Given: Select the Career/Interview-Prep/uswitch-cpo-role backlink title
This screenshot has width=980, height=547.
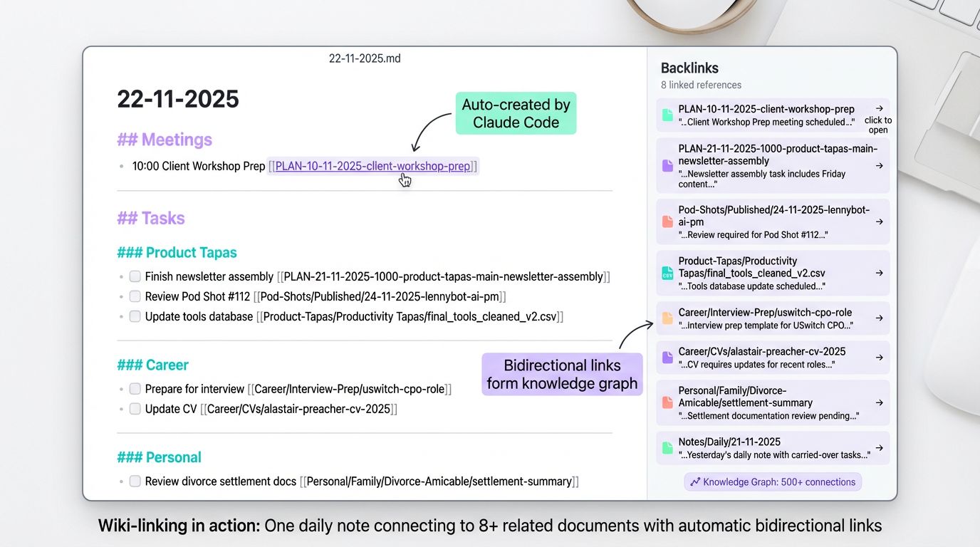Looking at the screenshot, I should point(765,312).
